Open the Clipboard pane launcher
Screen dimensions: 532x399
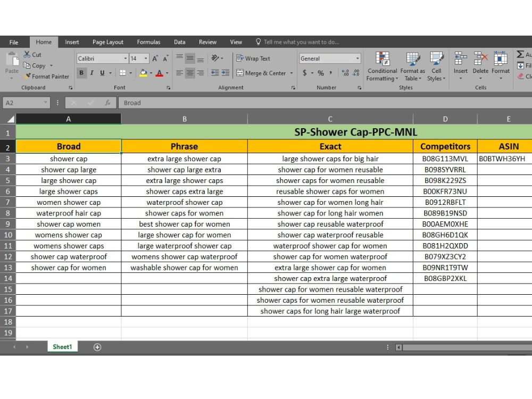(x=71, y=88)
